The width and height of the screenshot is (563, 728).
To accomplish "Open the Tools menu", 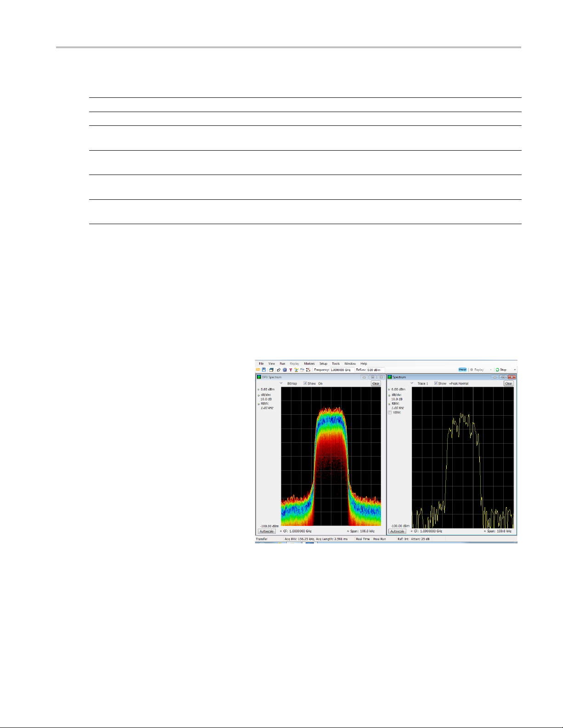I will (336, 364).
